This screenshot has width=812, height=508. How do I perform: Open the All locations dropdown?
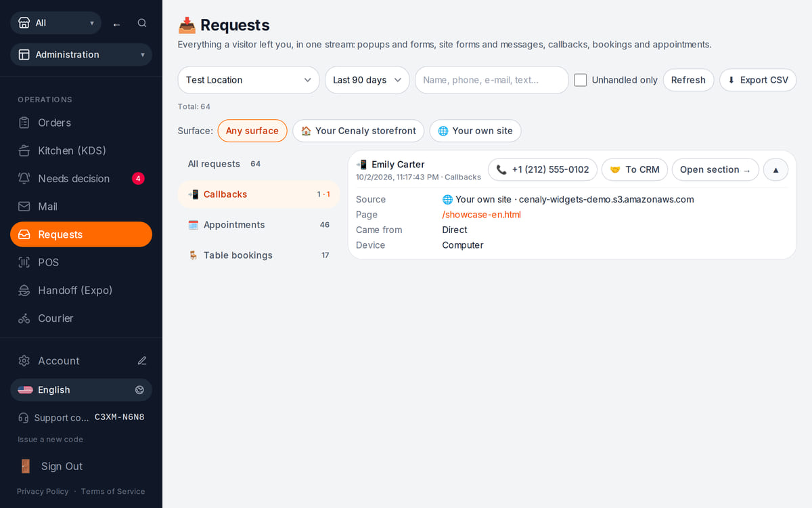click(x=55, y=23)
